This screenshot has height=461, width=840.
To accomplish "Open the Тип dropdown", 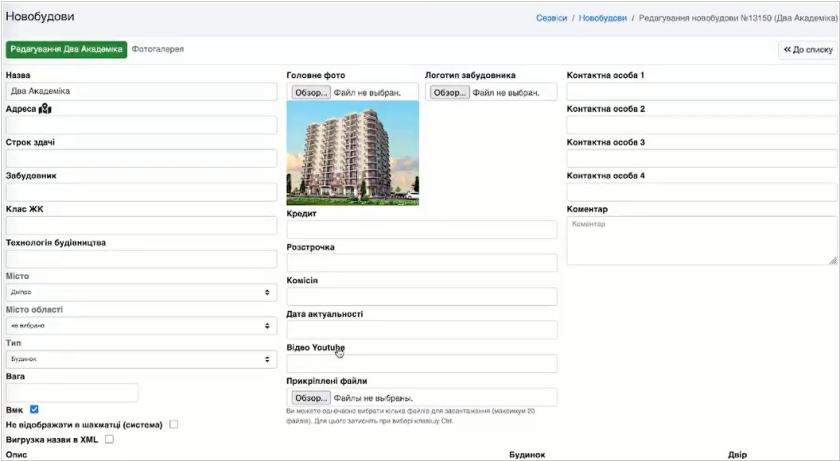I will pyautogui.click(x=141, y=358).
